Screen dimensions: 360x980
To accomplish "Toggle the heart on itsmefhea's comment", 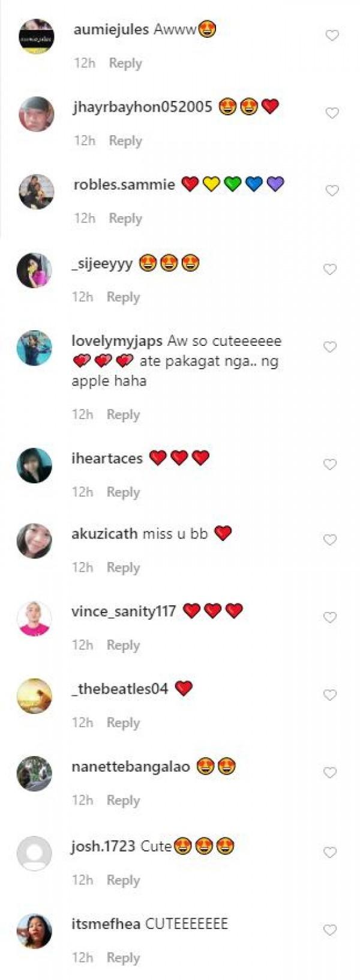I will tap(330, 930).
